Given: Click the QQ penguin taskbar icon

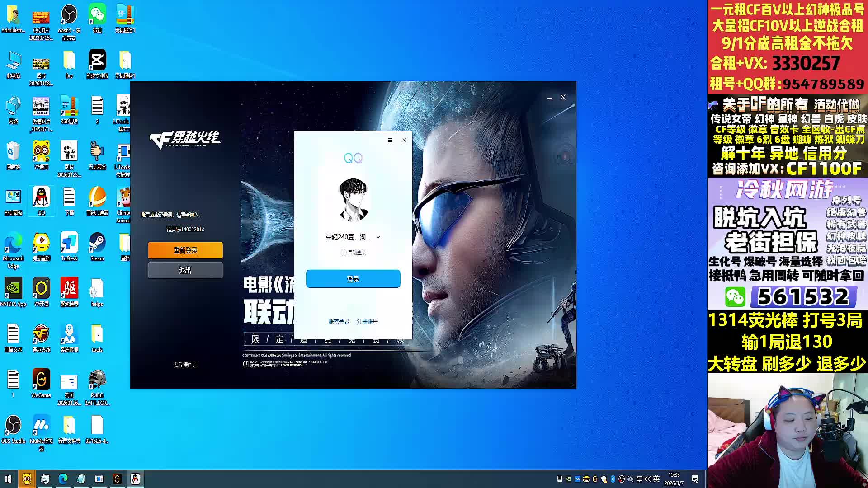Looking at the screenshot, I should (135, 479).
